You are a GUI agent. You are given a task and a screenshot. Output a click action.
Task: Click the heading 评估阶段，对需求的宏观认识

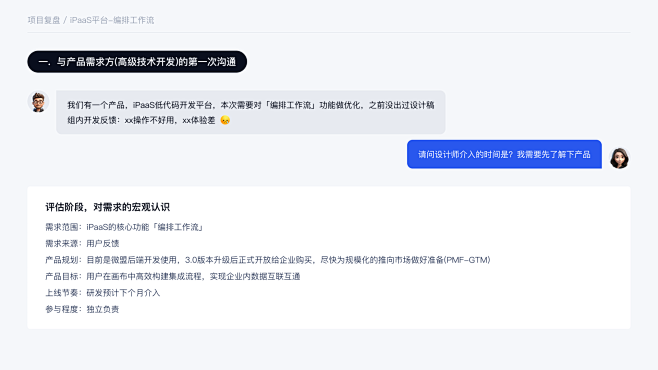tap(107, 207)
